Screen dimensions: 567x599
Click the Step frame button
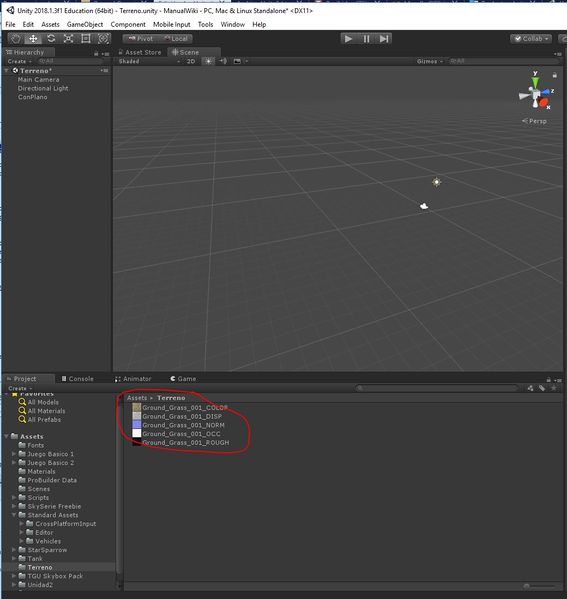[x=383, y=39]
